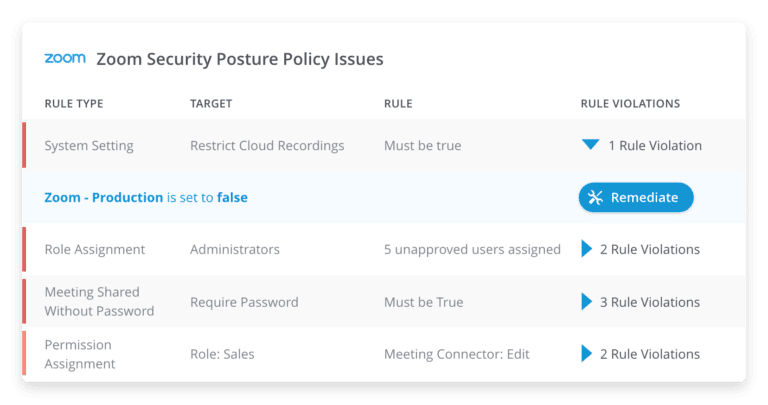Image resolution: width=768 pixels, height=405 pixels.
Task: Click the false value link
Action: pyautogui.click(x=232, y=197)
